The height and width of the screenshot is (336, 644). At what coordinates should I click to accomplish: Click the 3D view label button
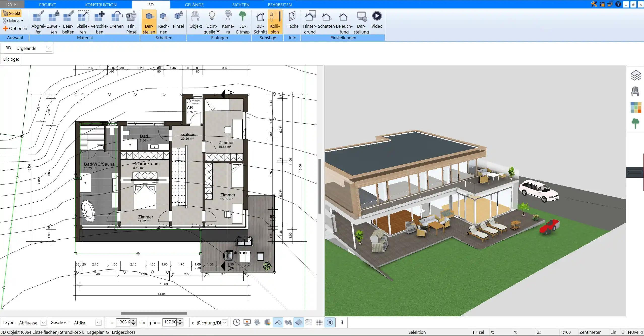pyautogui.click(x=8, y=48)
